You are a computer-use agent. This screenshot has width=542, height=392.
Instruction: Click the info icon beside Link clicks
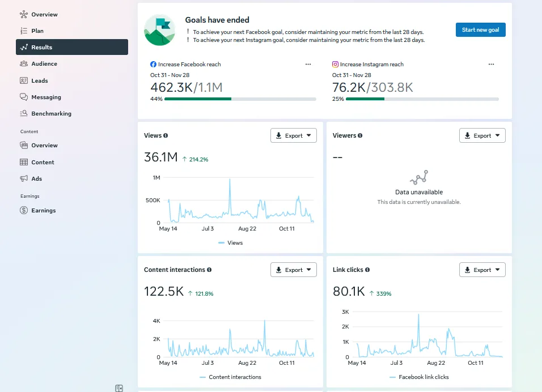tap(367, 270)
